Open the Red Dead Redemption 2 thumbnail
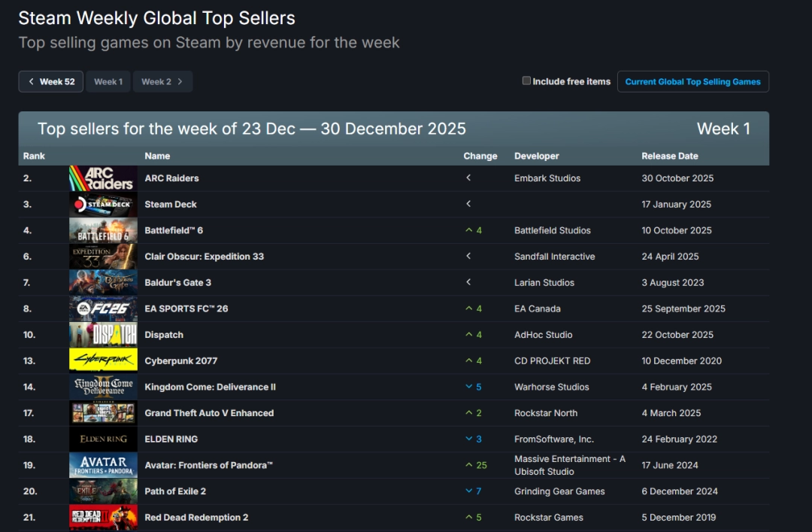The width and height of the screenshot is (812, 532). (x=103, y=517)
